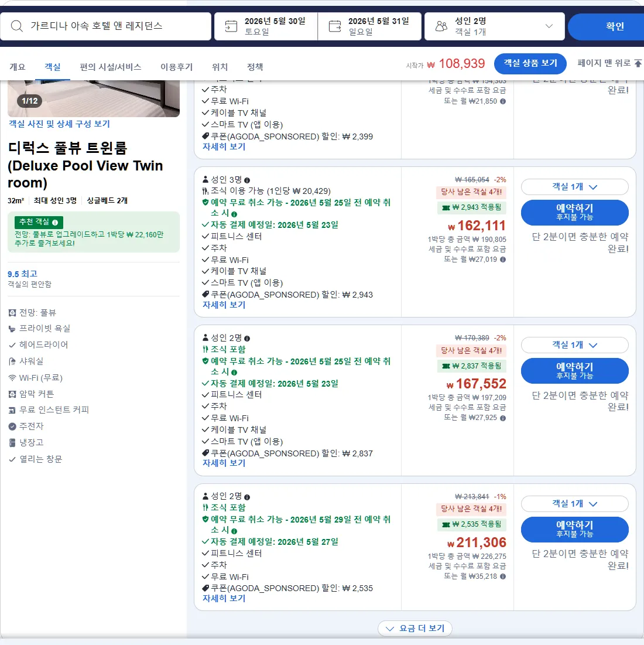Click the check-out calendar icon
Screen dimensions: 644x645
335,26
